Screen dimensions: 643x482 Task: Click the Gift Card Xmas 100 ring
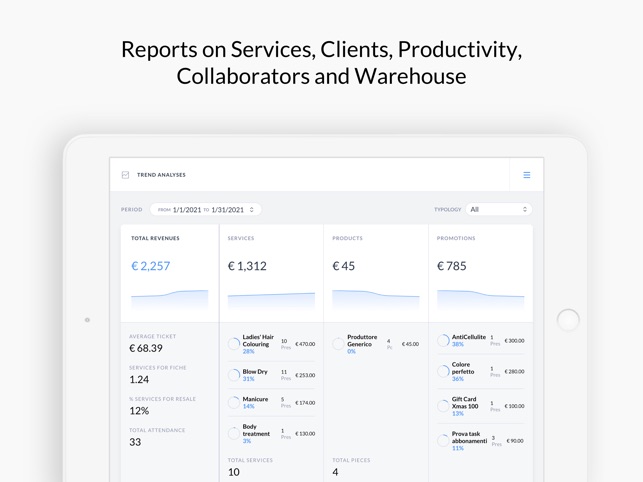tap(443, 406)
